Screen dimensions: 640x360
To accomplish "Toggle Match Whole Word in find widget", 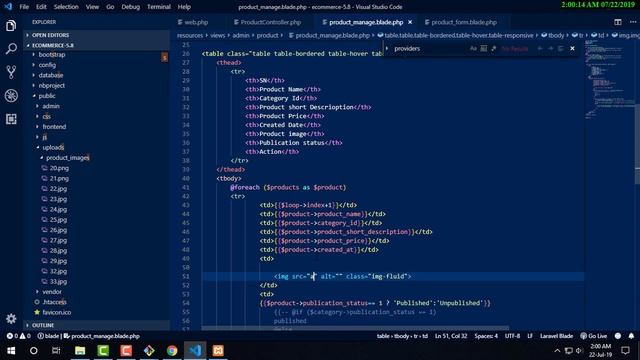I will tap(483, 48).
